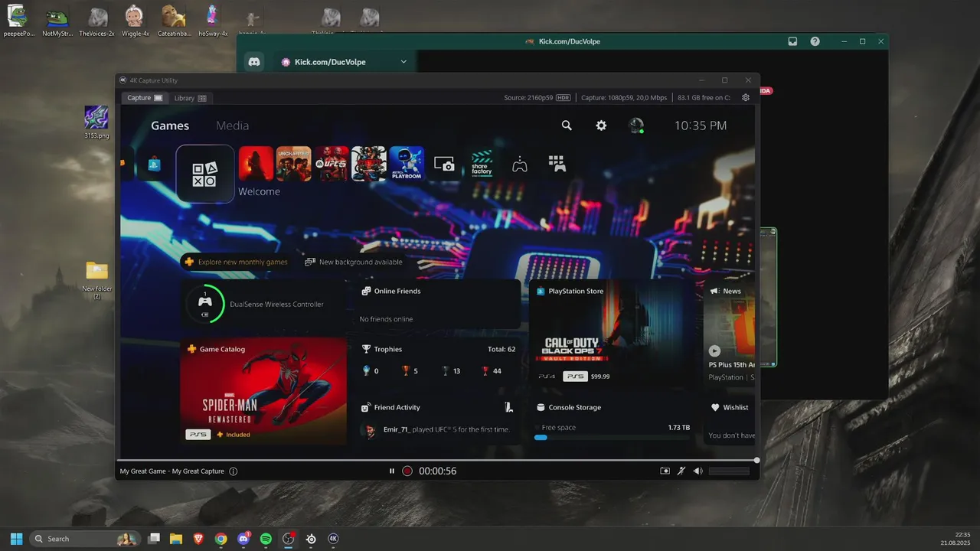980x551 pixels.
Task: Switch to the Capture tab
Action: (145, 98)
